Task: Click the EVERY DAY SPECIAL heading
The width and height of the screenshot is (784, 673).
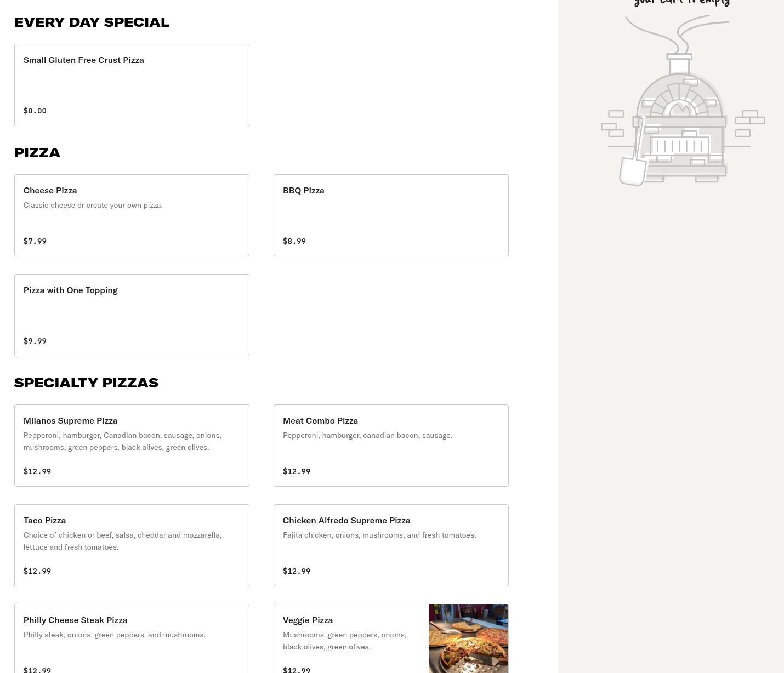Action: point(92,22)
